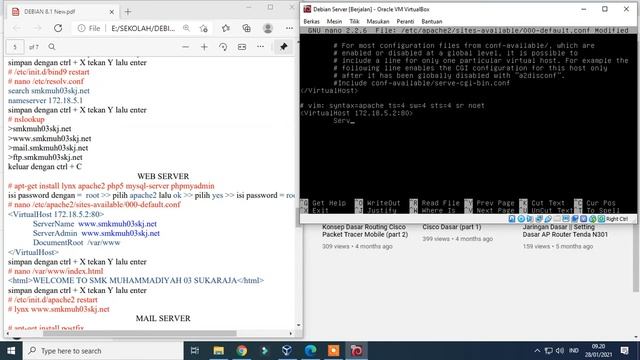Image resolution: width=640 pixels, height=360 pixels.
Task: Click the Right Ctrl host key label
Action: (617, 219)
